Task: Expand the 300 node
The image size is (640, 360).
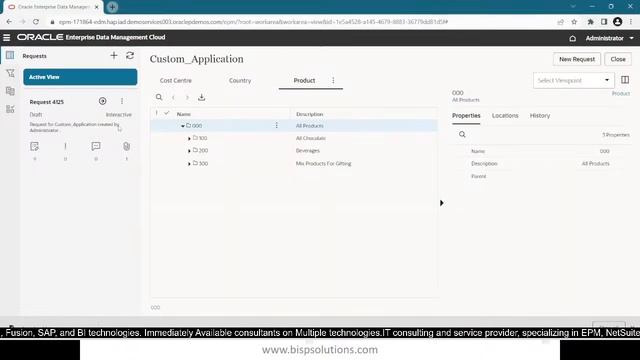Action: click(189, 164)
